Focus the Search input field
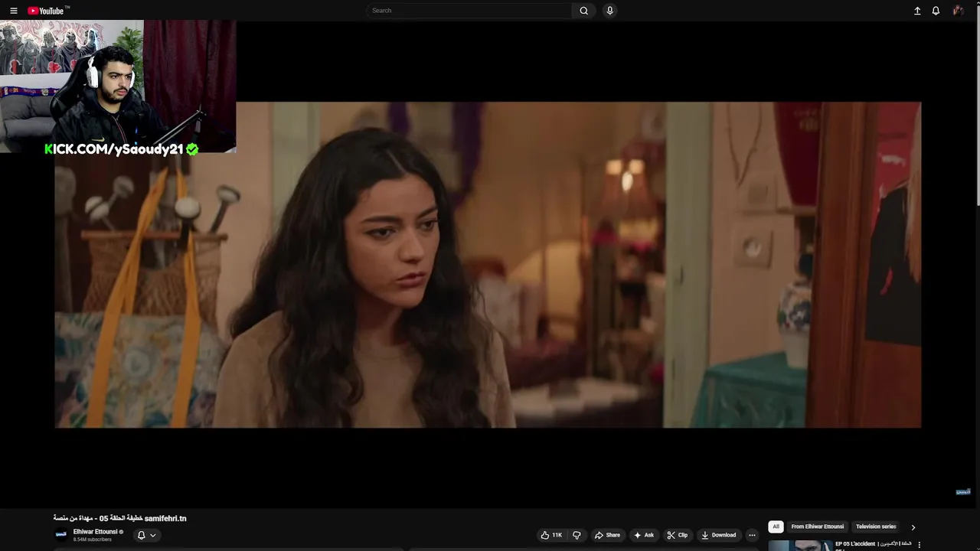980x551 pixels. tap(469, 11)
